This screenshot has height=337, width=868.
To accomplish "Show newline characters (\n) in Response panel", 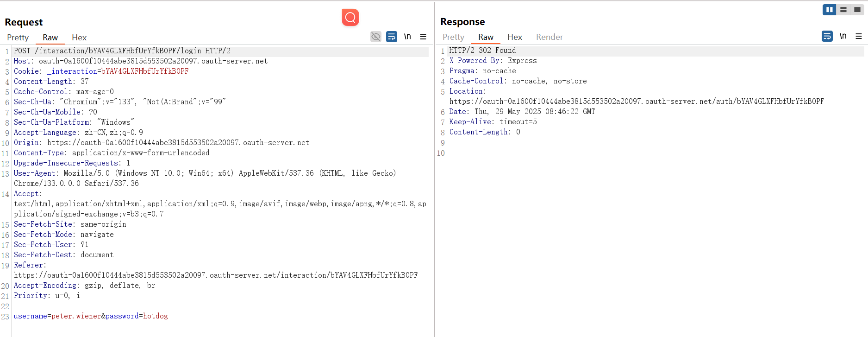I will (843, 36).
